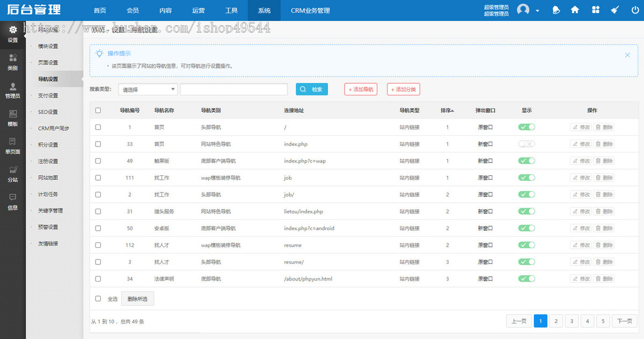The width and height of the screenshot is (644, 339).
Task: Go to the 下一页 page
Action: point(625,321)
